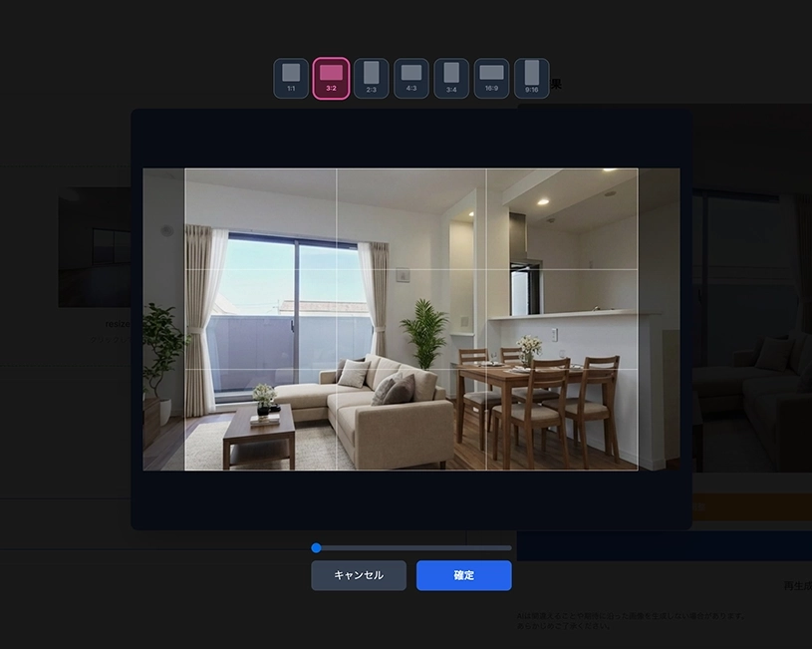Click the dimmed left strip outside crop

click(x=163, y=319)
